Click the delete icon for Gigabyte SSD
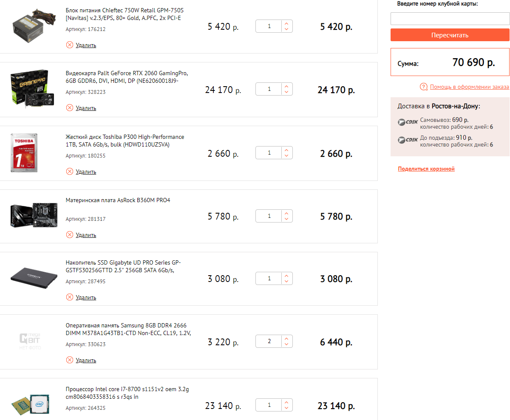Image resolution: width=510 pixels, height=420 pixels. tap(70, 297)
